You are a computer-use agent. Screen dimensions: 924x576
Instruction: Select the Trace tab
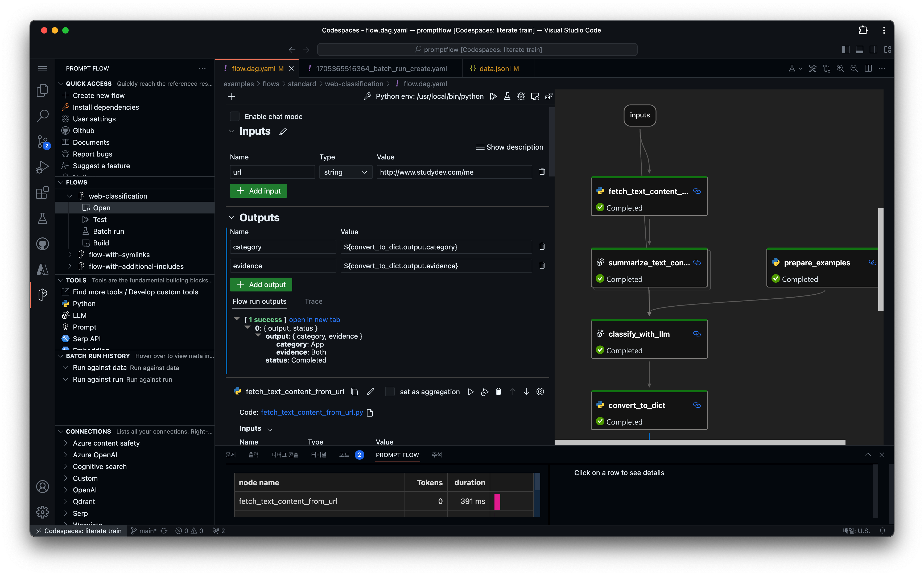coord(313,301)
